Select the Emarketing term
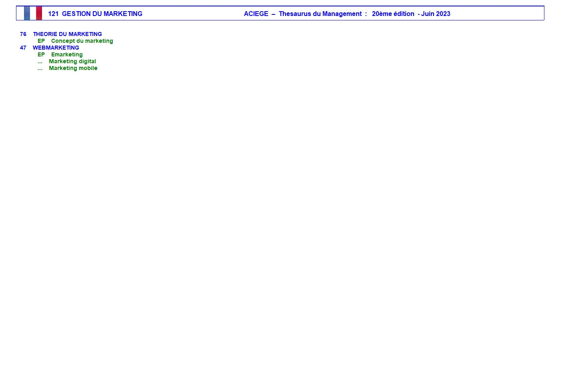Screen dimensions: 564x392 pos(67,54)
